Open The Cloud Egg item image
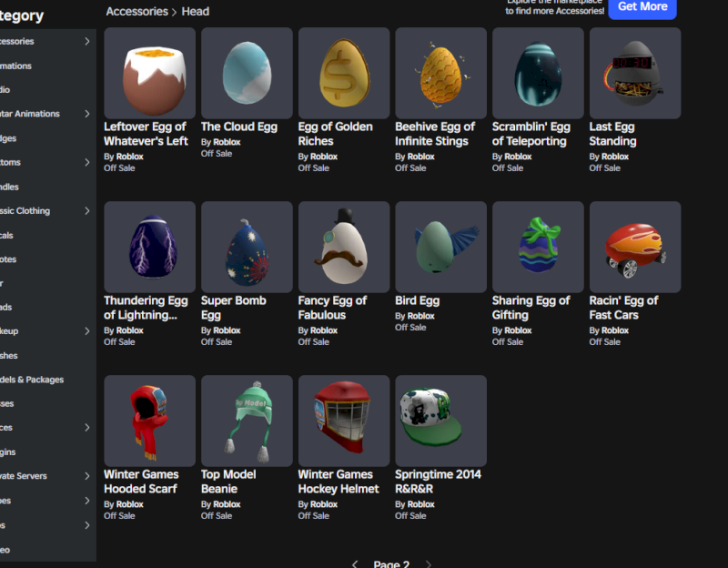The width and height of the screenshot is (728, 568). pos(247,73)
